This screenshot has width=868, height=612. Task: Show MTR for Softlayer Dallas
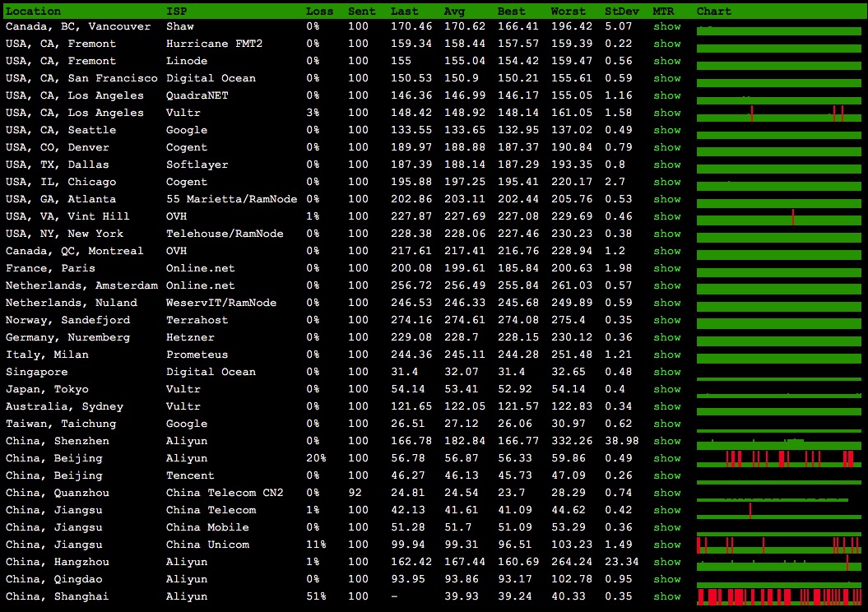point(666,165)
